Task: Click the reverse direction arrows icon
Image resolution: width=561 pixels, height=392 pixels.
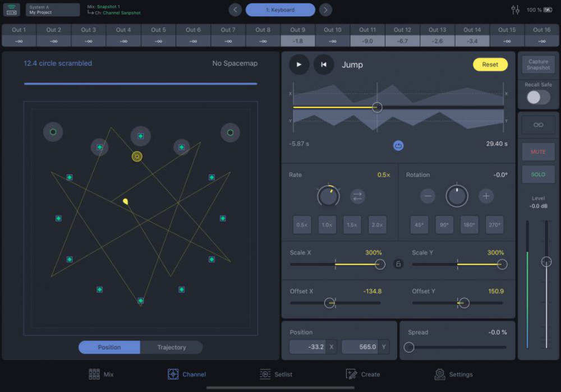Action: 358,196
